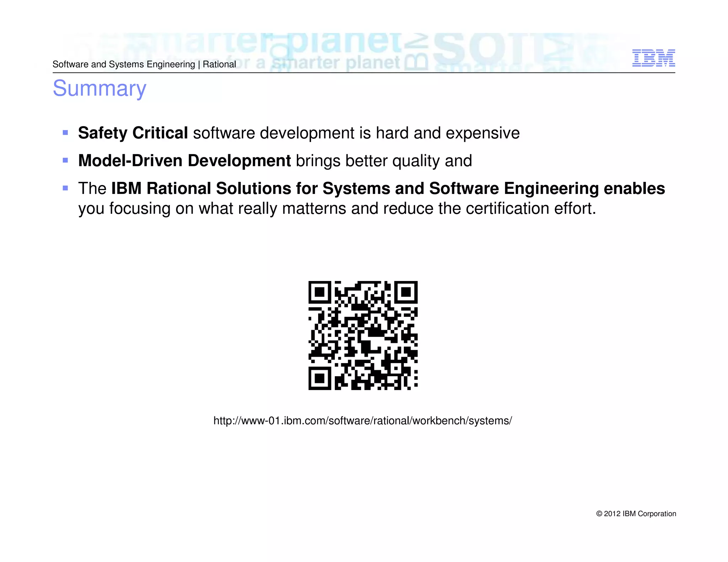Image resolution: width=728 pixels, height=562 pixels.
Task: Click the bold text 'Model-Driven Development'
Action: coord(184,161)
